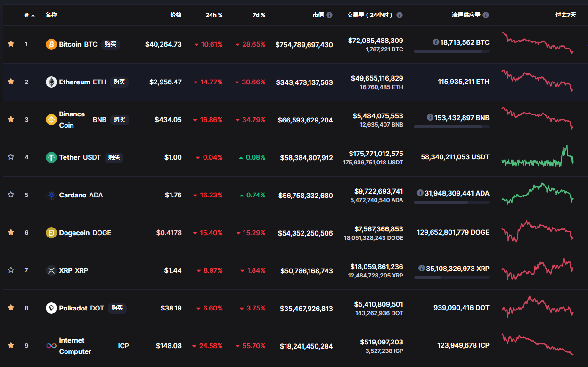Click info icon next to 交易量 header
The image size is (588, 367).
[x=400, y=15]
